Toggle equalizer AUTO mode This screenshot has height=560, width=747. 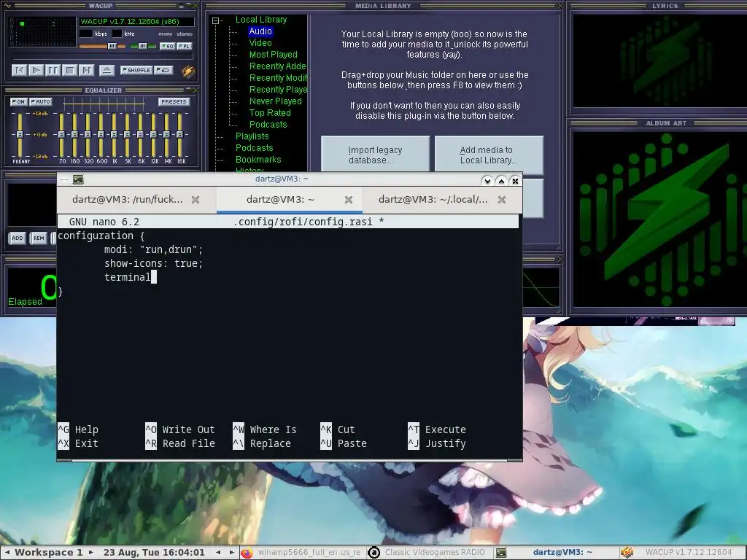coord(41,102)
